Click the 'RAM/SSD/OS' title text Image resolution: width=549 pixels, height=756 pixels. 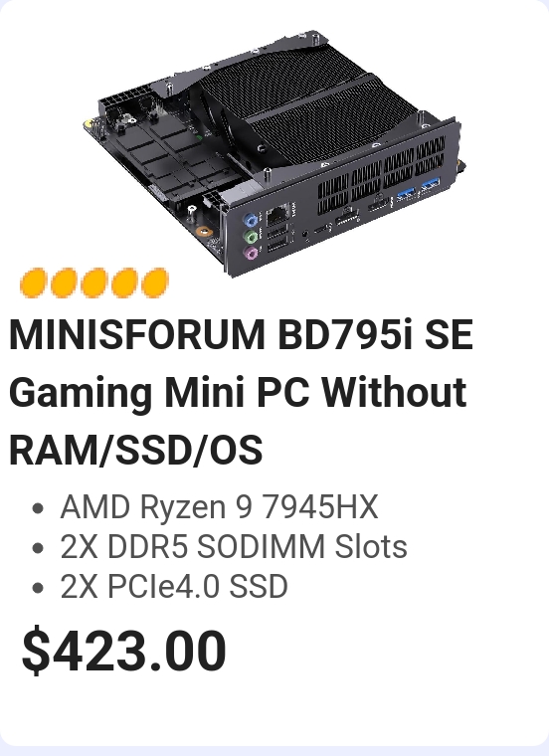[136, 451]
